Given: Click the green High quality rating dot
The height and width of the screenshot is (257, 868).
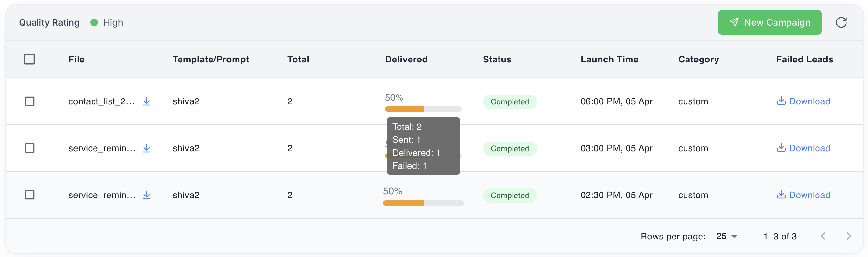Looking at the screenshot, I should click(94, 22).
